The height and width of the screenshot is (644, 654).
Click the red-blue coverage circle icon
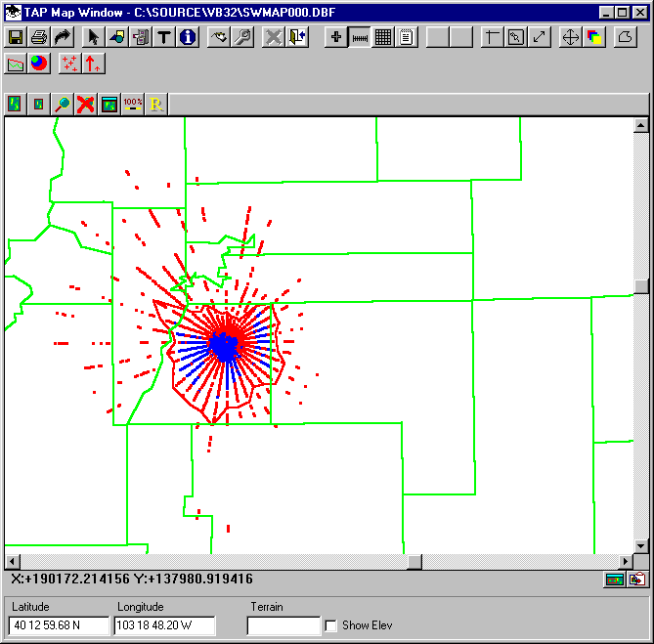pos(39,64)
